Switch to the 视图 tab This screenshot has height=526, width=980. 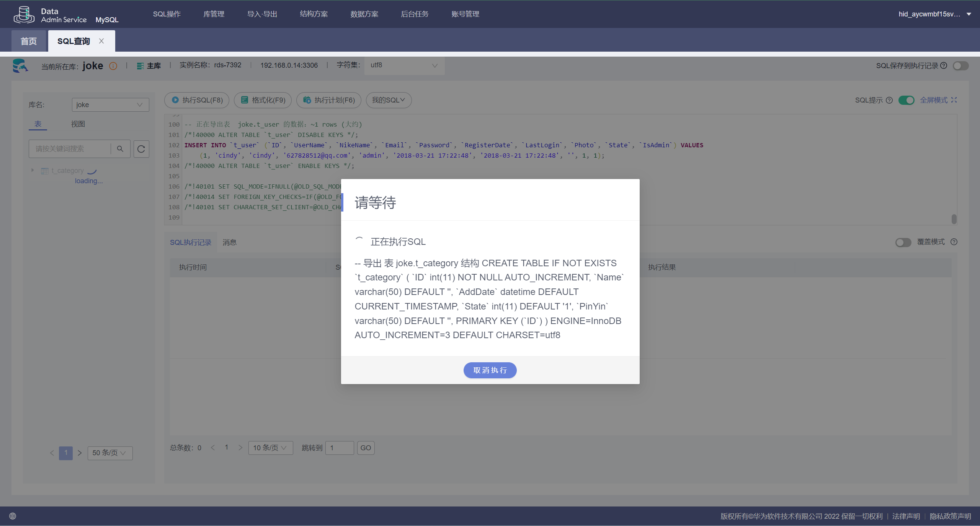tap(78, 124)
